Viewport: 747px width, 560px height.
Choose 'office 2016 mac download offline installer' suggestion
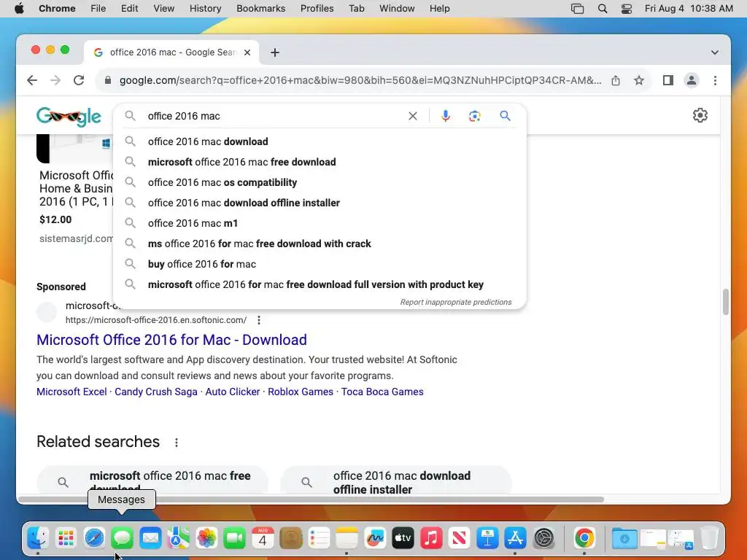point(320,203)
